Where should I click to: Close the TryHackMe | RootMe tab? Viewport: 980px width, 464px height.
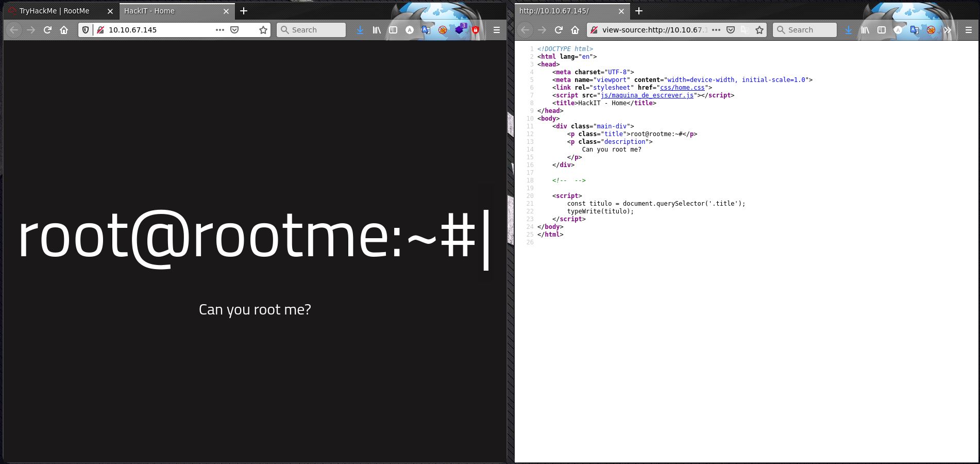(110, 11)
